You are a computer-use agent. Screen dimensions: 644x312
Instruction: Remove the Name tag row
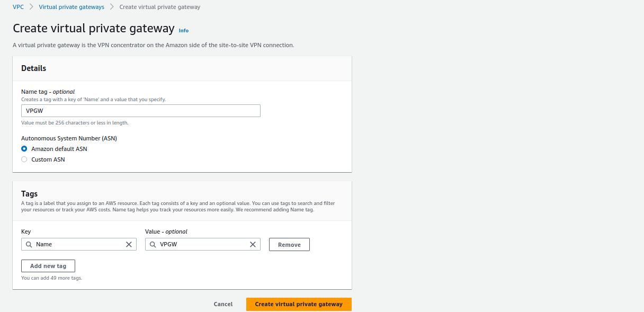289,245
